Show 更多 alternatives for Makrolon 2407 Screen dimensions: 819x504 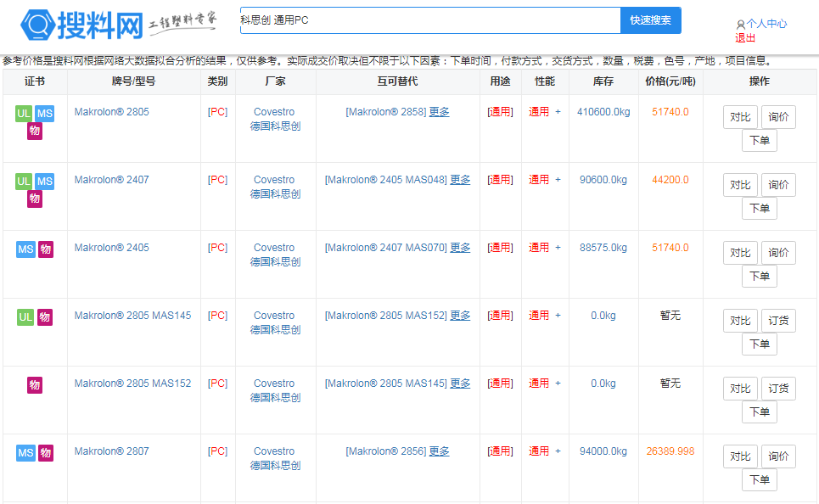pyautogui.click(x=460, y=180)
